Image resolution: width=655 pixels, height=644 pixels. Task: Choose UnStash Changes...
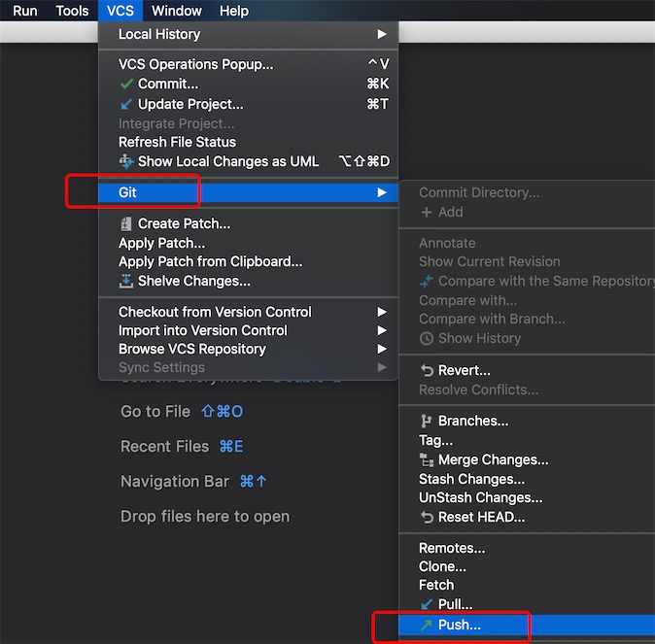527,497
